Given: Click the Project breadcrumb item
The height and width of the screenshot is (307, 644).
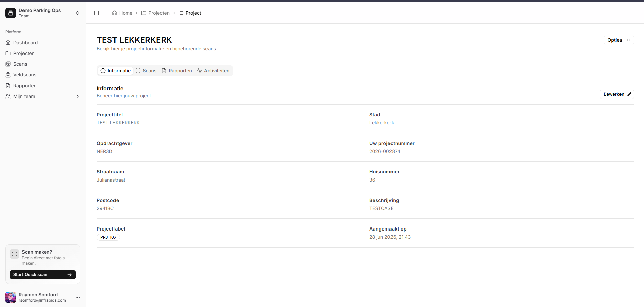Looking at the screenshot, I should pos(190,13).
